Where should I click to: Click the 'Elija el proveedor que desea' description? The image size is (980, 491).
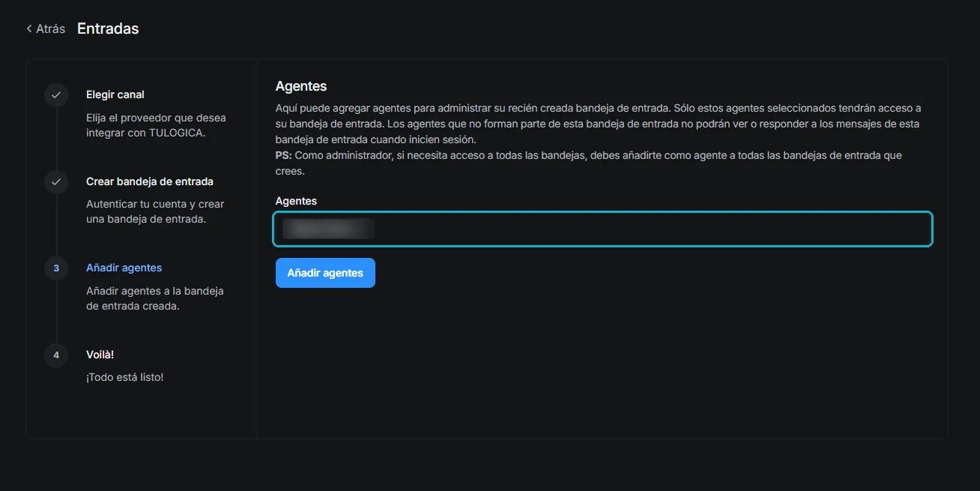pyautogui.click(x=156, y=125)
